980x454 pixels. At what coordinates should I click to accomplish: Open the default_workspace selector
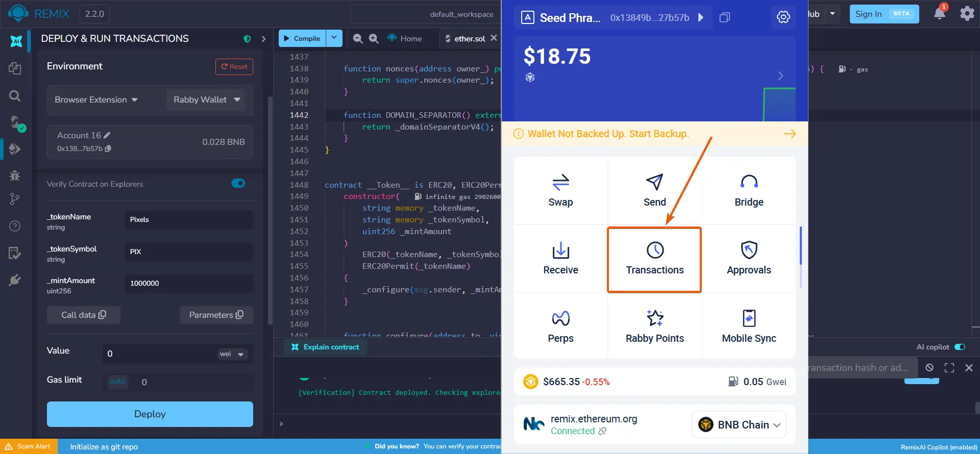click(x=425, y=14)
